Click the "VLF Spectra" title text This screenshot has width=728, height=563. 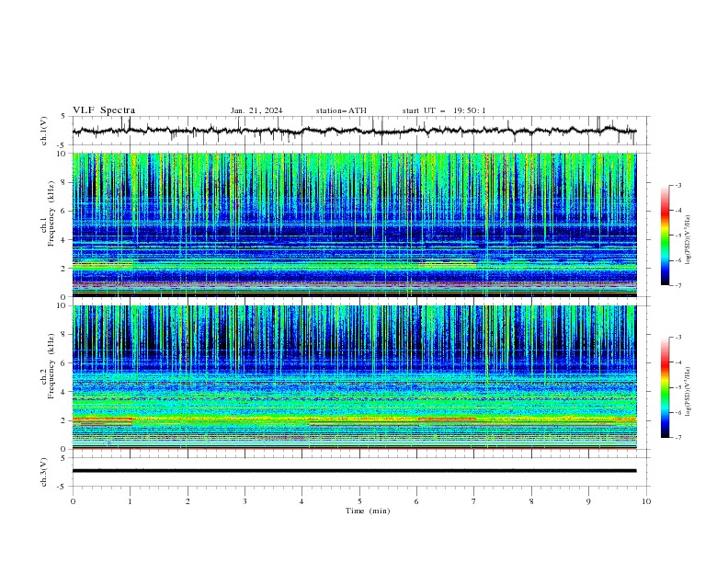coord(104,110)
